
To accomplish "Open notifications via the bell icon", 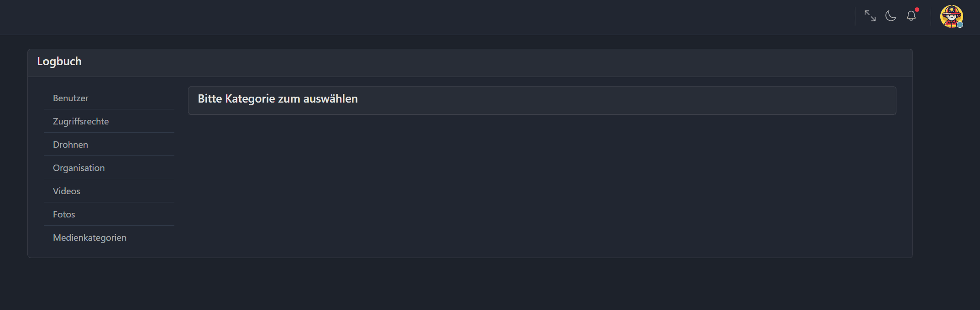I will click(911, 16).
